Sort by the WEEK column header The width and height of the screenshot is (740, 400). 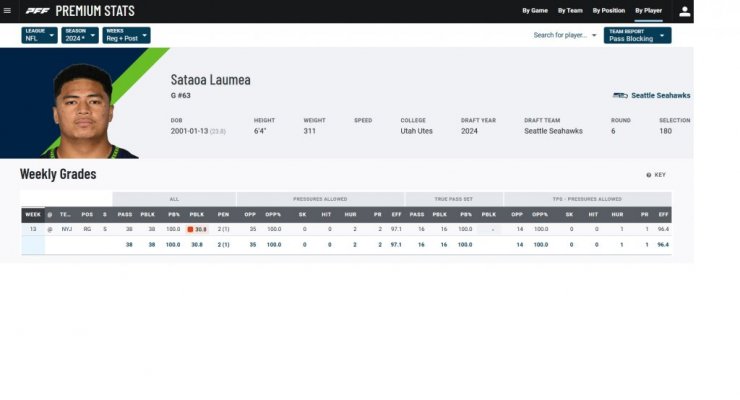[x=33, y=215]
